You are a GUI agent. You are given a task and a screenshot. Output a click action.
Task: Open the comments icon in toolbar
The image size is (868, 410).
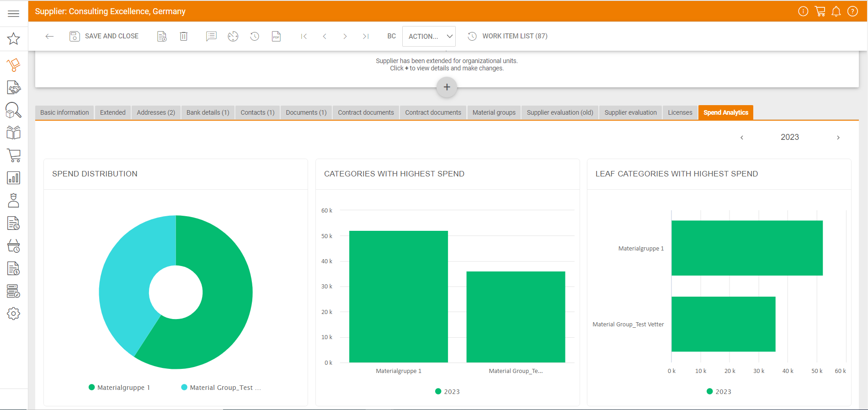coord(211,36)
